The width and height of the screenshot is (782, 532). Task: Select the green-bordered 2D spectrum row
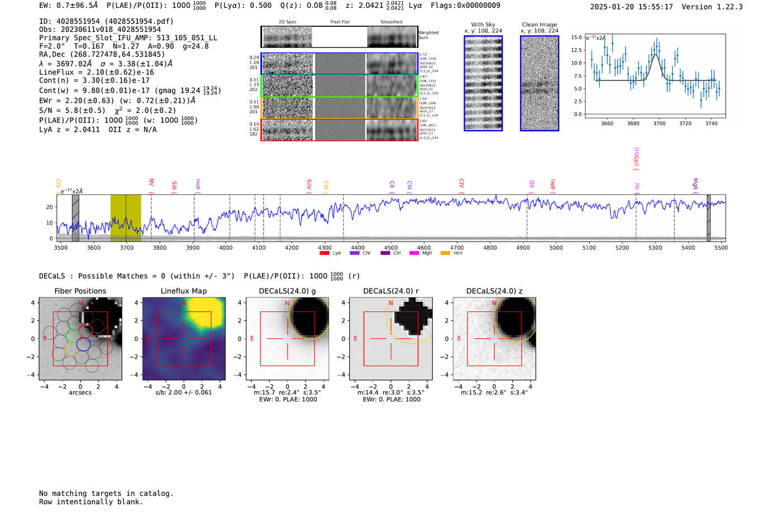tap(340, 86)
